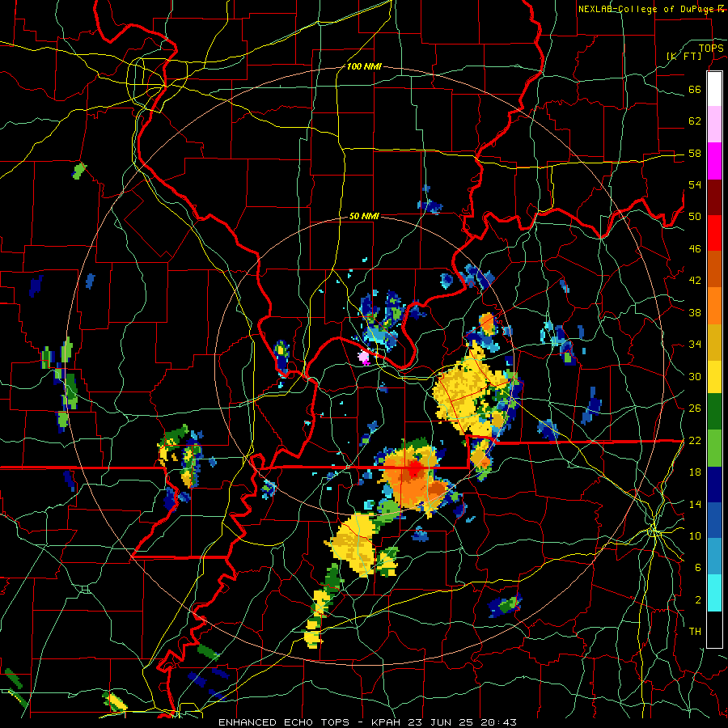The height and width of the screenshot is (728, 728).
Task: Select the dark green legend swatch
Action: point(714,412)
